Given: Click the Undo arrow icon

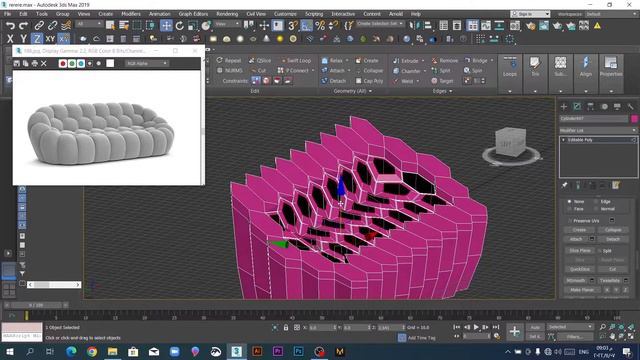Looking at the screenshot, I should [x=10, y=26].
